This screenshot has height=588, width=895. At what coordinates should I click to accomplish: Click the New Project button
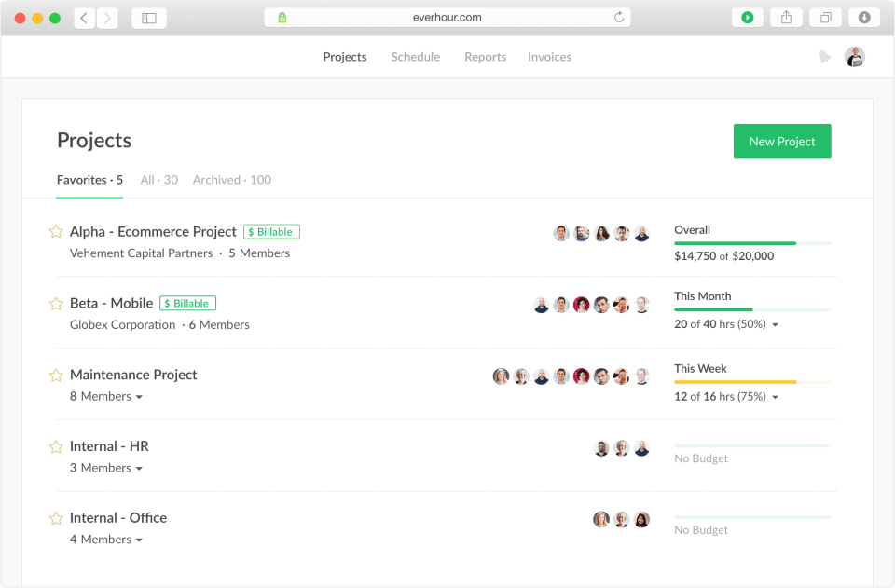click(781, 141)
